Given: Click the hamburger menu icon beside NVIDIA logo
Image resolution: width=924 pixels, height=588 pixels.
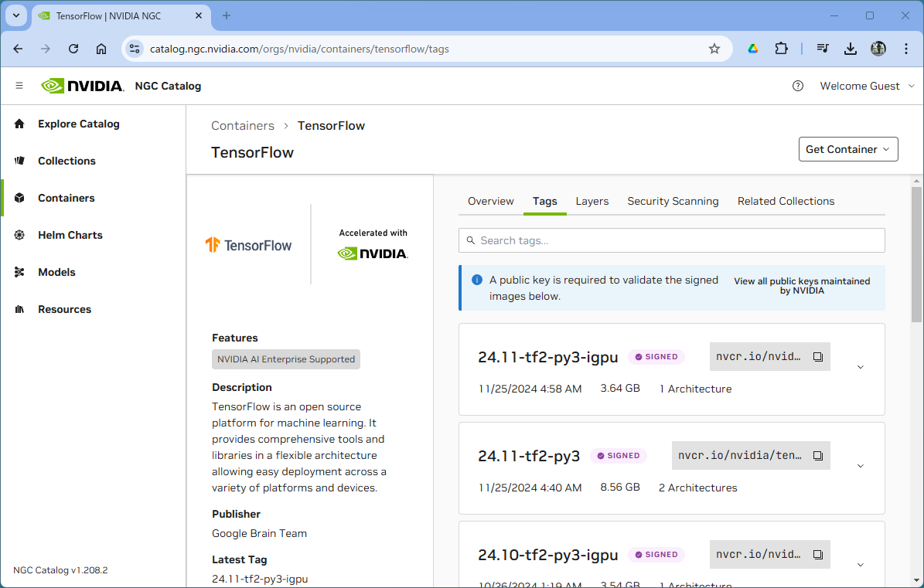Looking at the screenshot, I should click(x=19, y=86).
